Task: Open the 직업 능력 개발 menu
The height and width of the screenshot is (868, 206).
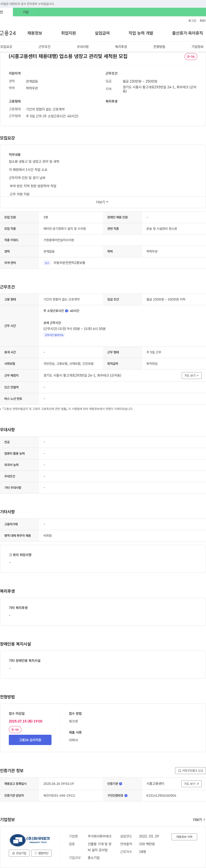Action: pyautogui.click(x=141, y=33)
